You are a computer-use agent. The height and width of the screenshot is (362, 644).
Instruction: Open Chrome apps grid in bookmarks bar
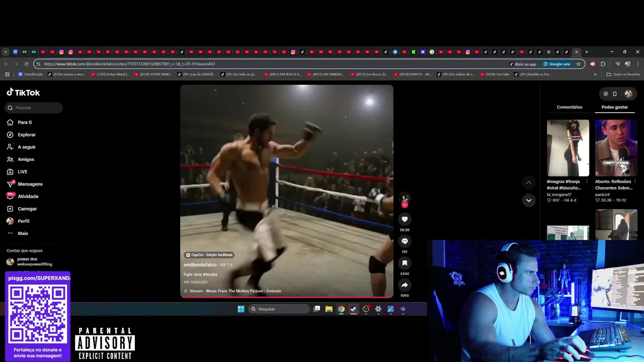(x=7, y=74)
